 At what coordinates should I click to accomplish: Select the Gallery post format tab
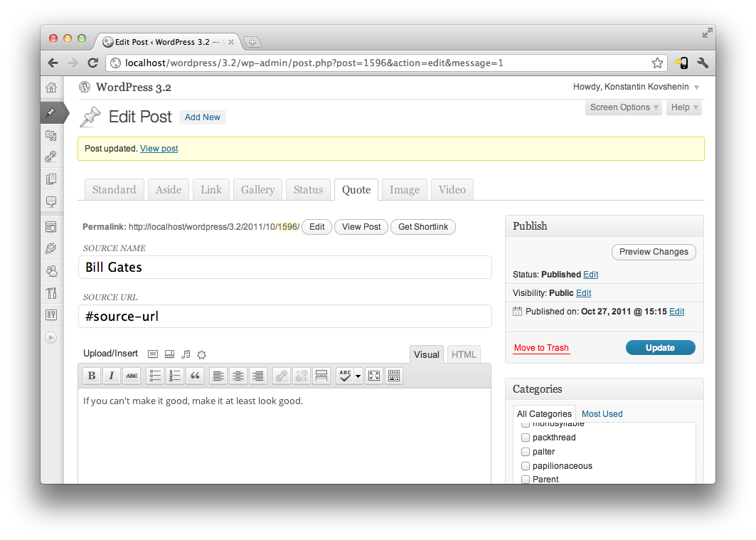(x=258, y=189)
